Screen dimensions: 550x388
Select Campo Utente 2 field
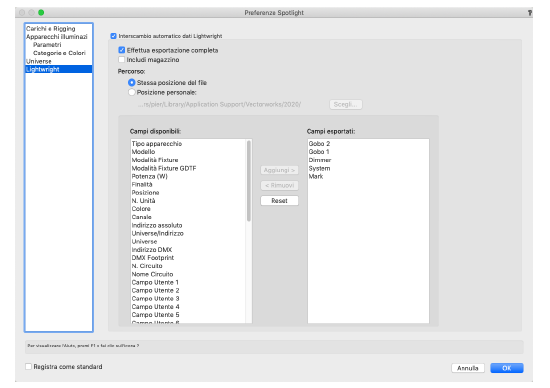click(x=188, y=290)
